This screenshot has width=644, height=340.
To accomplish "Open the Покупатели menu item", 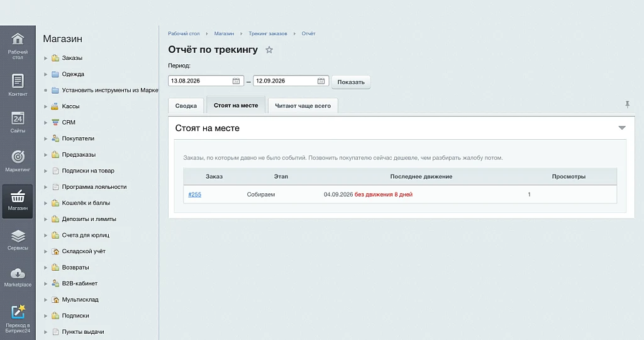I will (x=78, y=139).
